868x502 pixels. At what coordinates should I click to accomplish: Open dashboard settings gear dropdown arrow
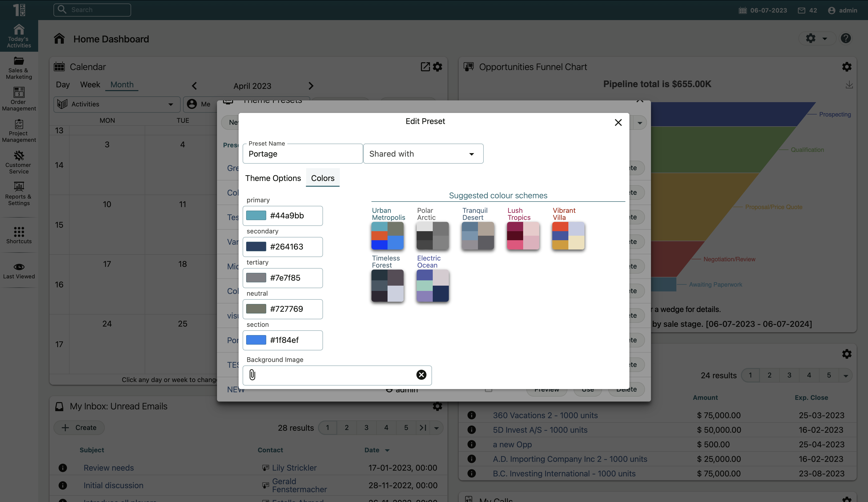coord(825,39)
